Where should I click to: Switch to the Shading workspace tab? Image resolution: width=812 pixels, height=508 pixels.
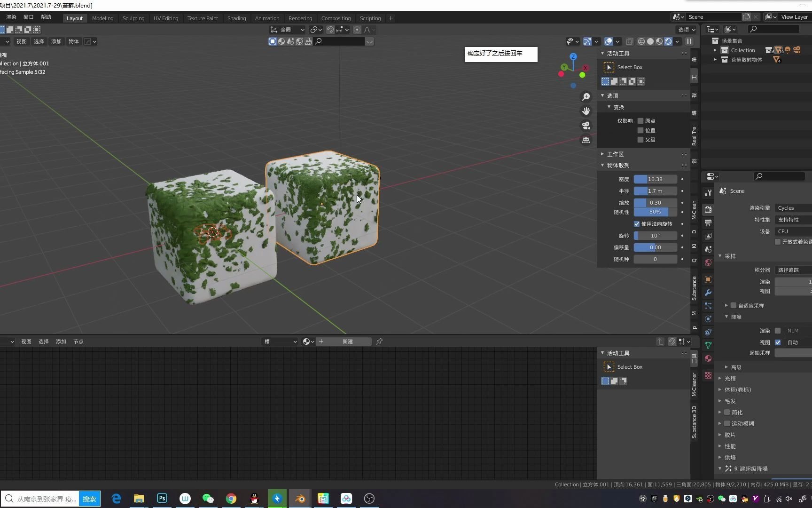(x=236, y=18)
